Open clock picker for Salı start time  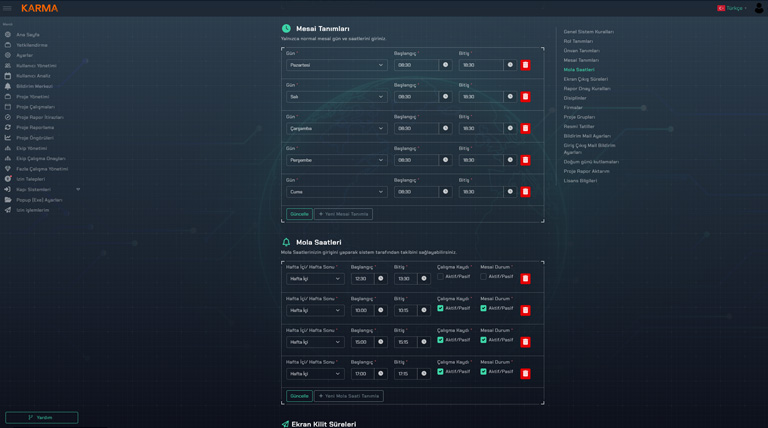pos(446,97)
